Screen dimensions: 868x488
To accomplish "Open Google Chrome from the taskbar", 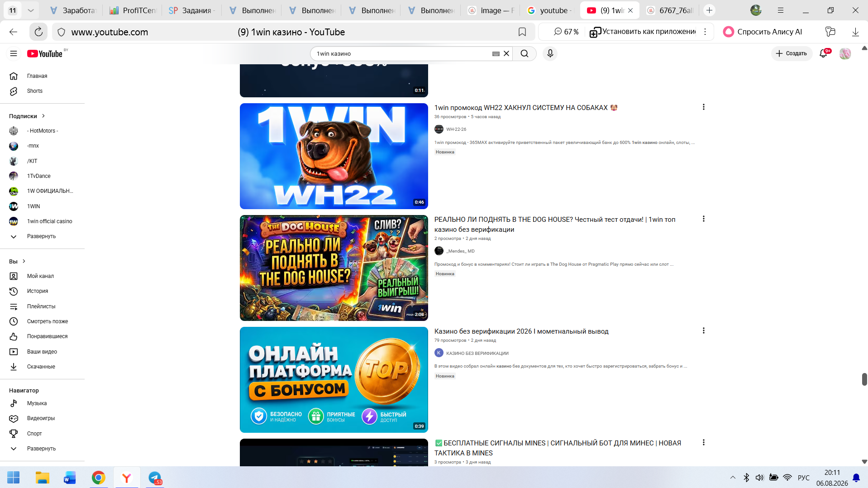I will (x=98, y=478).
